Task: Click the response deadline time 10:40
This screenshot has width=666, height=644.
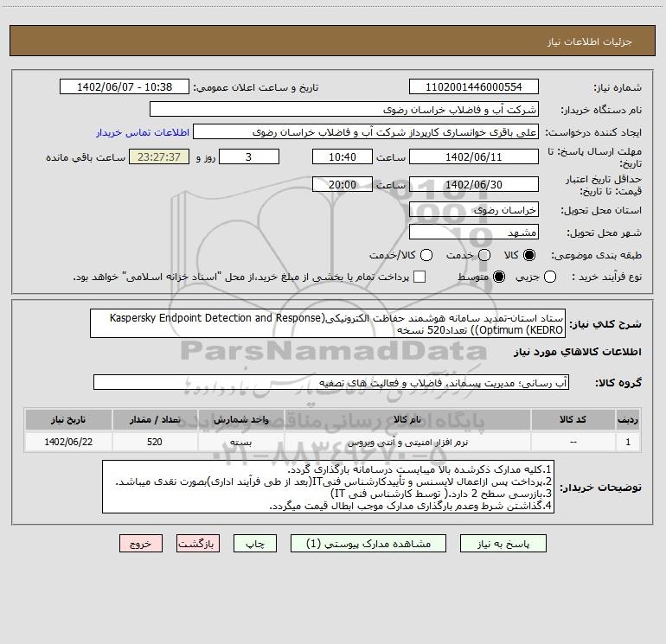Action: pyautogui.click(x=343, y=156)
